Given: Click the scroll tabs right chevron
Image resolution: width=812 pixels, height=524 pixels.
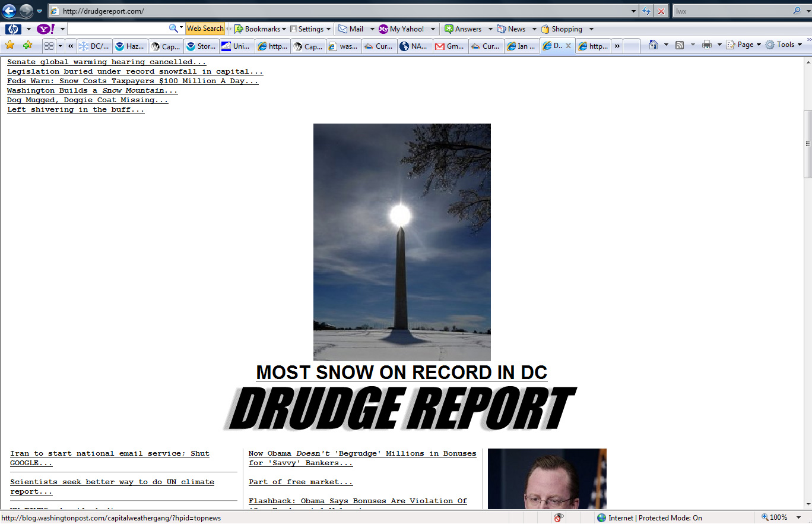Looking at the screenshot, I should (617, 46).
